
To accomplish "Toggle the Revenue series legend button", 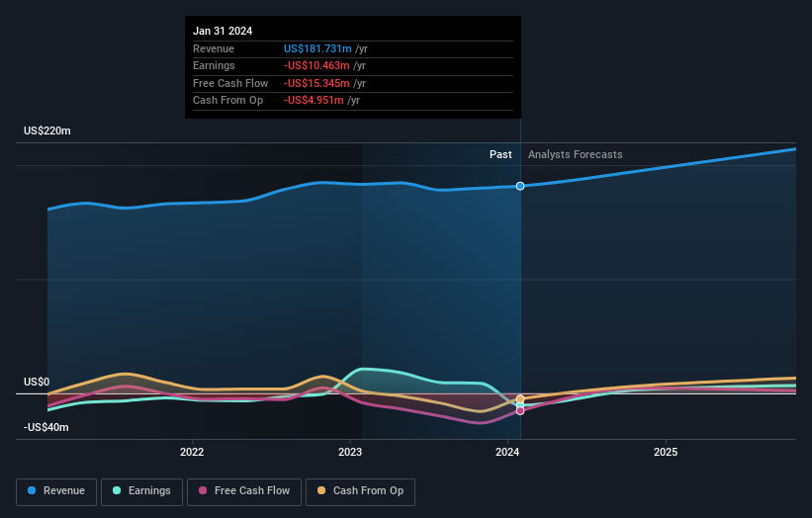I will tap(56, 491).
